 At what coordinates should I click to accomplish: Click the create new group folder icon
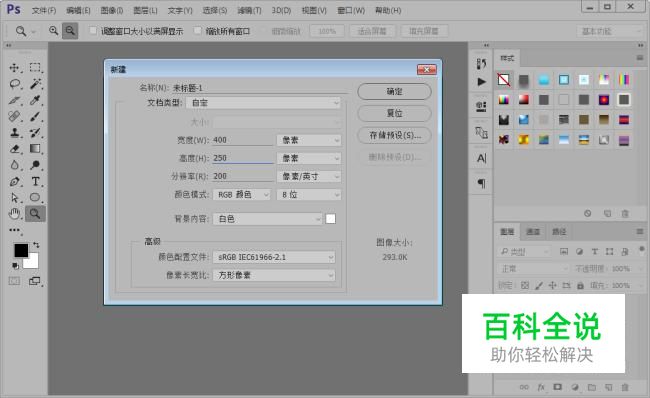592,387
